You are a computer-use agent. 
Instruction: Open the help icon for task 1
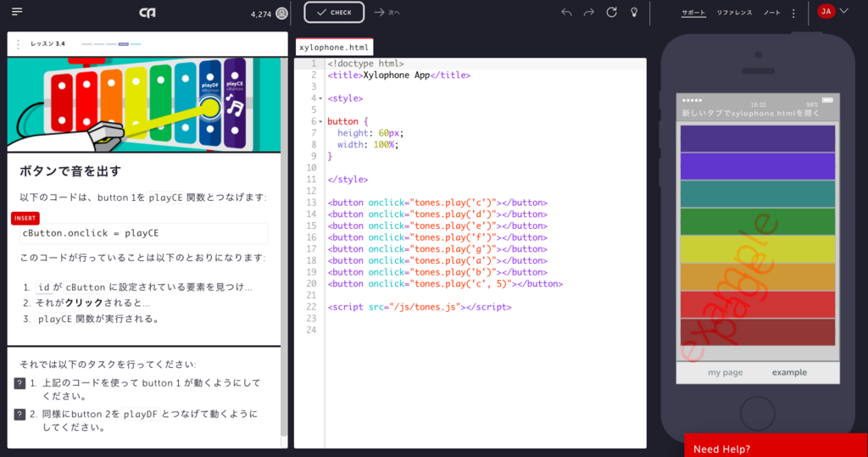19,383
